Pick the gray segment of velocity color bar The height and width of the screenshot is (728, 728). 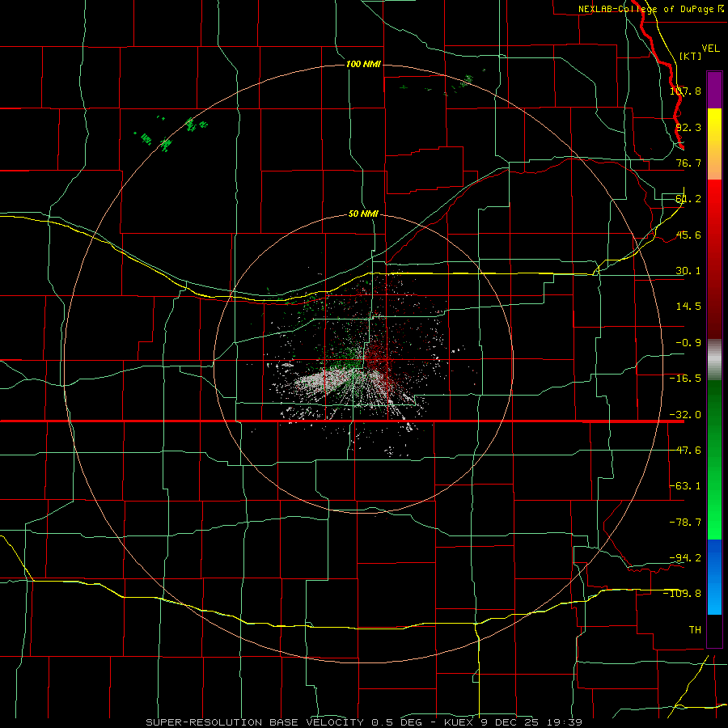click(714, 360)
